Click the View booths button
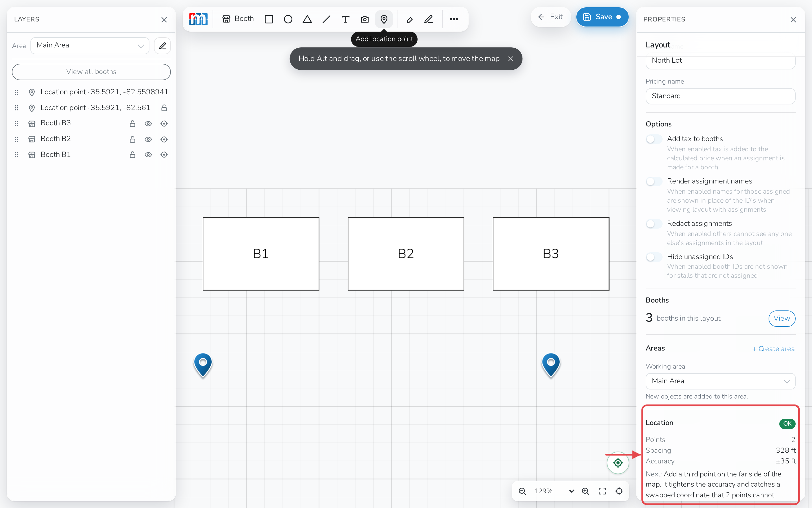Screen dimensions: 812x508 (782, 319)
